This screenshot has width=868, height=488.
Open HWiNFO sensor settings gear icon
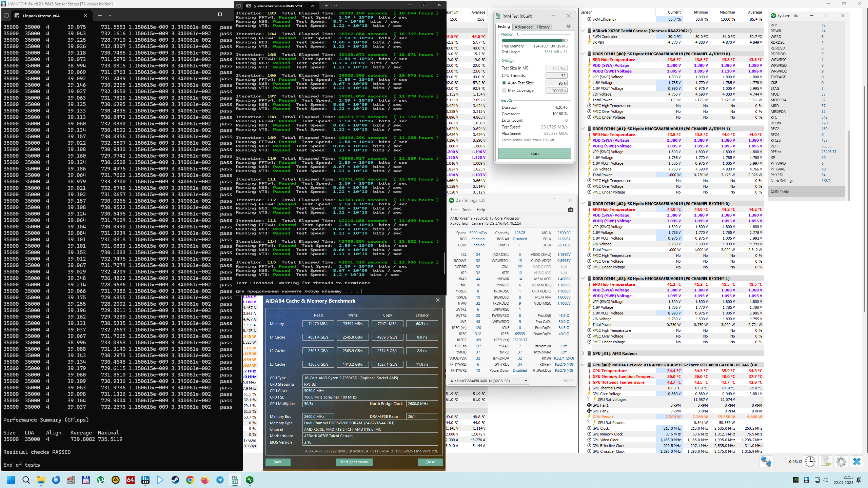pyautogui.click(x=841, y=462)
